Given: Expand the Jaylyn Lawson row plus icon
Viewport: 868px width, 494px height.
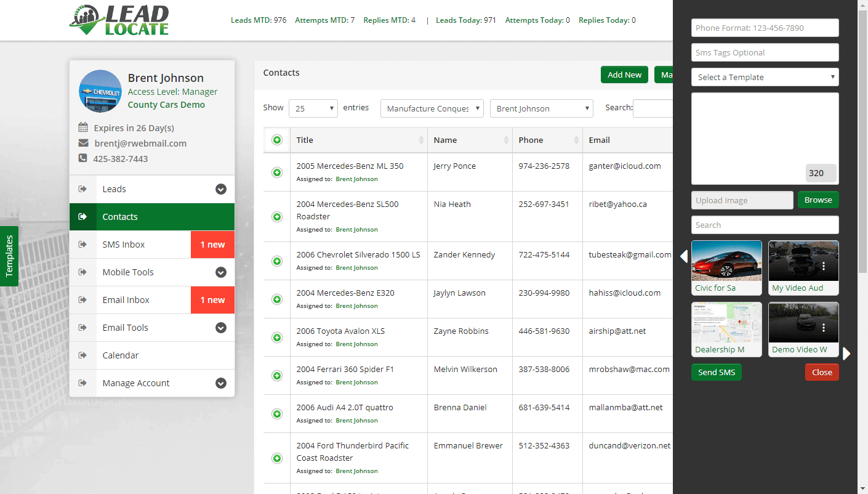Looking at the screenshot, I should tap(277, 299).
